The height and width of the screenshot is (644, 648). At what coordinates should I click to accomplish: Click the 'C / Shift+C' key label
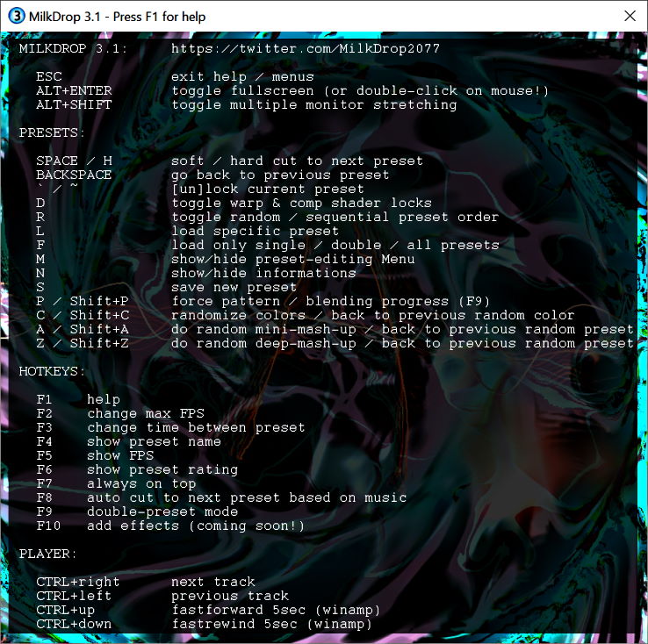pyautogui.click(x=83, y=315)
